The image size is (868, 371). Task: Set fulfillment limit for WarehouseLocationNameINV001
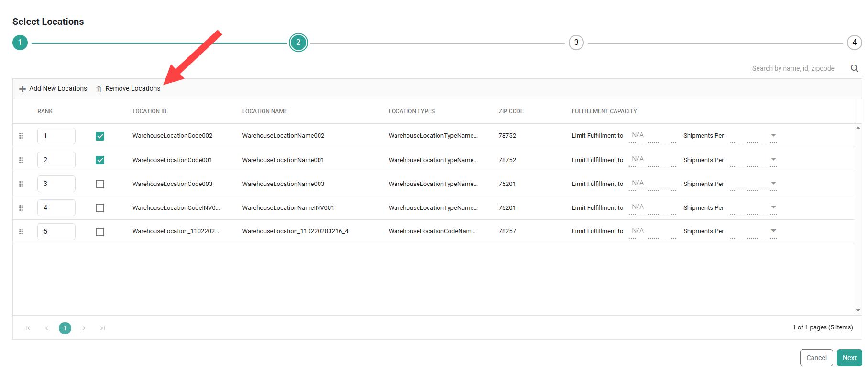(x=652, y=207)
